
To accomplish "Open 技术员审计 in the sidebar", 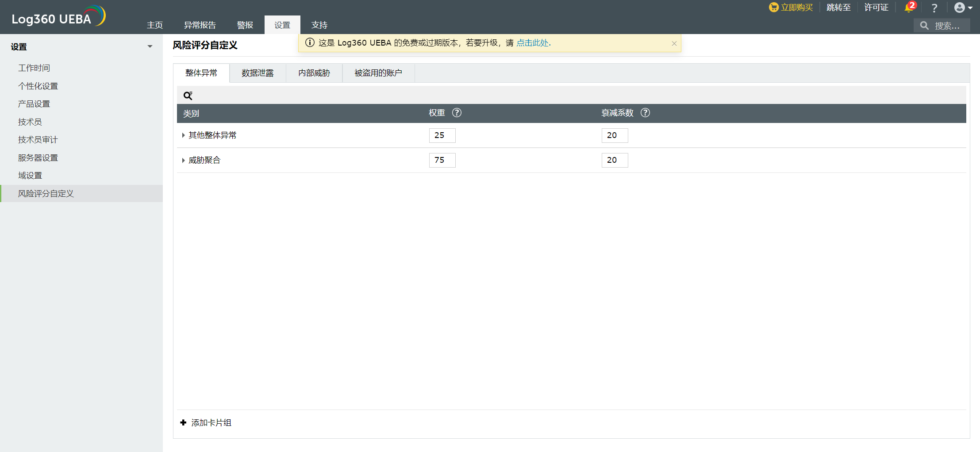I will (x=38, y=140).
